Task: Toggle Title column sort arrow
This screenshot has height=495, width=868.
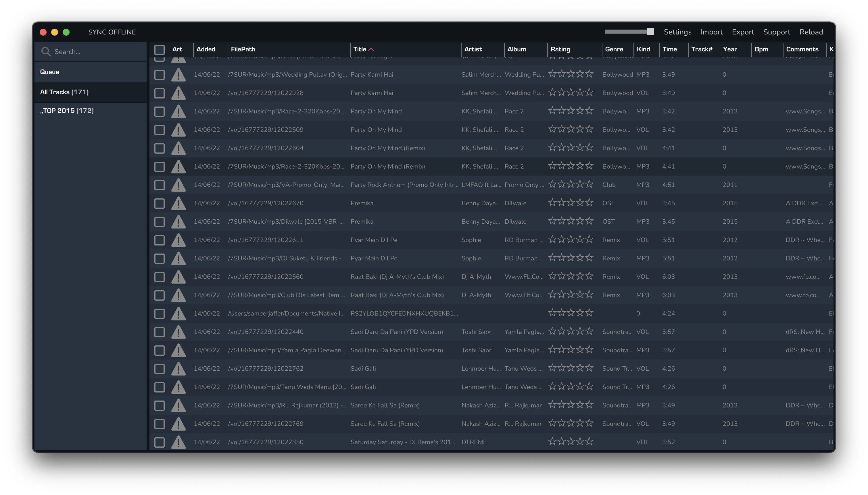Action: tap(371, 50)
